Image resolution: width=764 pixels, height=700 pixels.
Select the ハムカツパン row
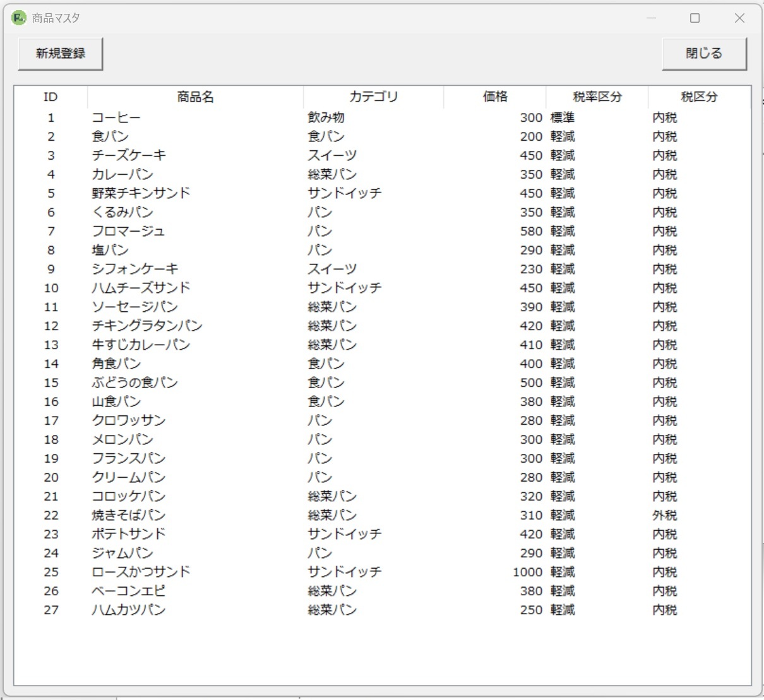point(129,610)
